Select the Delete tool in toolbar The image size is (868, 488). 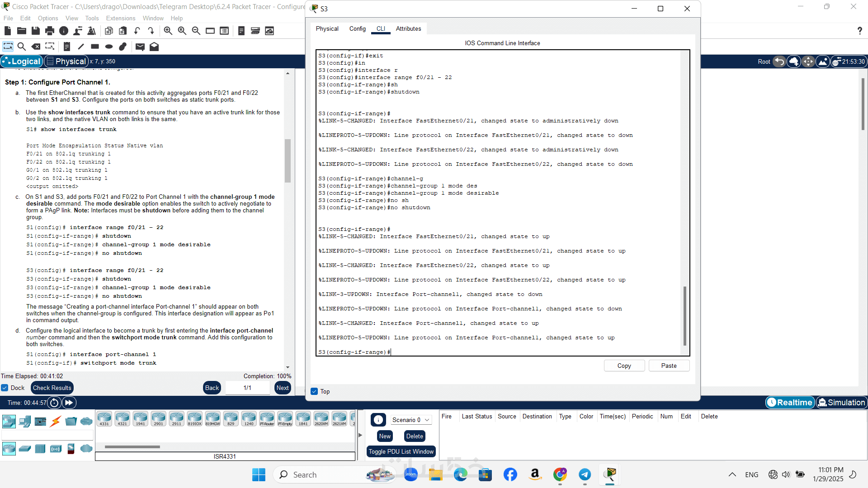[36, 47]
